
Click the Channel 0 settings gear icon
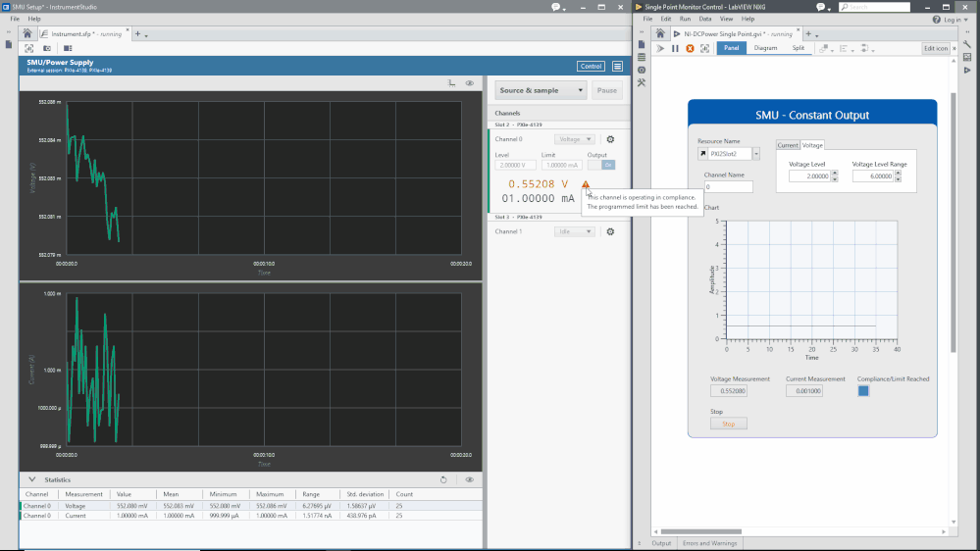(610, 140)
